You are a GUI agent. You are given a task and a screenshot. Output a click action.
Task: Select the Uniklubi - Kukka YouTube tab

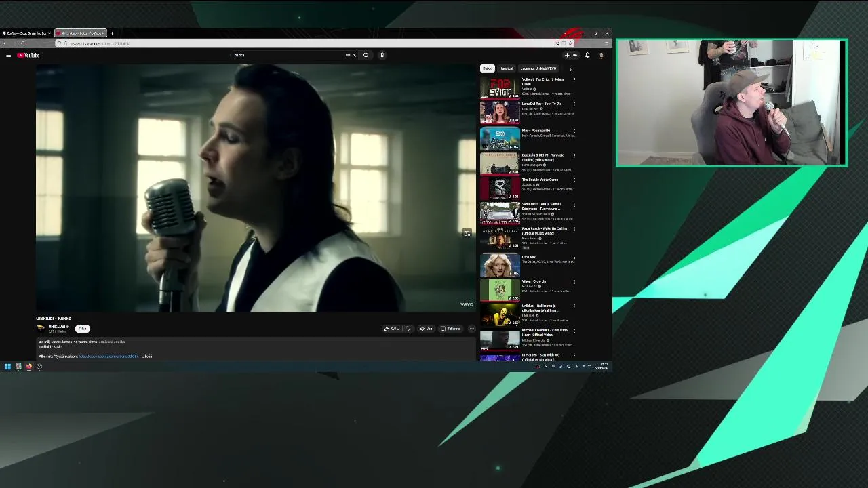coord(81,33)
